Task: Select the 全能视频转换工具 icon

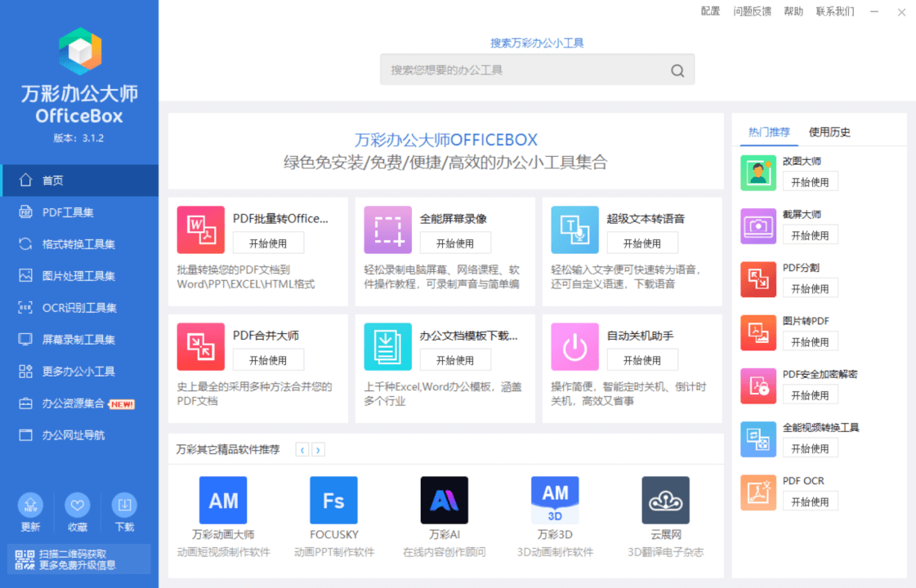Action: coord(757,439)
